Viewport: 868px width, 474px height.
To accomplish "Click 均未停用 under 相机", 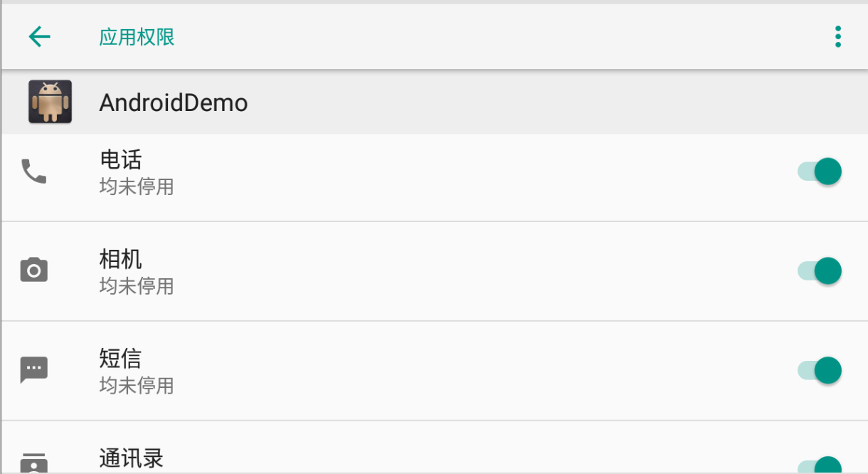I will (137, 287).
